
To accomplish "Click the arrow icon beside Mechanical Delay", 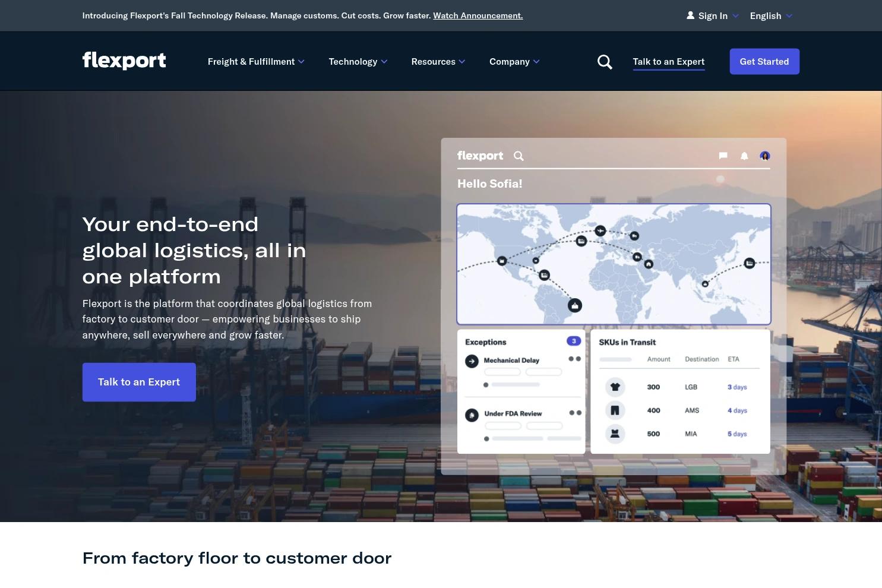I will [x=472, y=361].
